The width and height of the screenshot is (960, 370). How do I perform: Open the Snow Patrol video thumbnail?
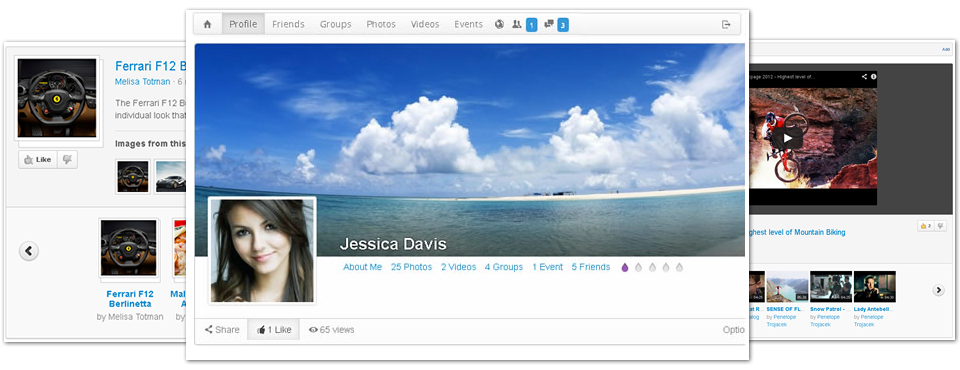tap(831, 287)
